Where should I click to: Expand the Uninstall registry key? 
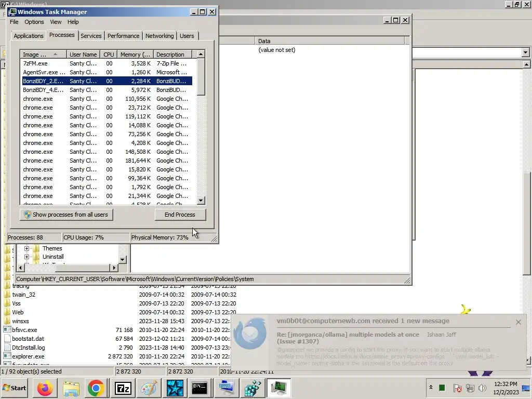27,257
